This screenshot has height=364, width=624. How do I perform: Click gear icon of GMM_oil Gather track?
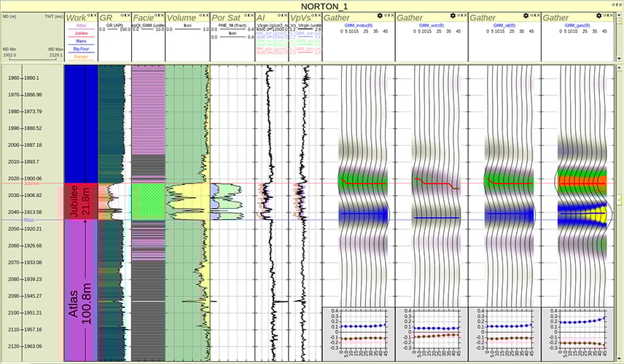point(526,15)
